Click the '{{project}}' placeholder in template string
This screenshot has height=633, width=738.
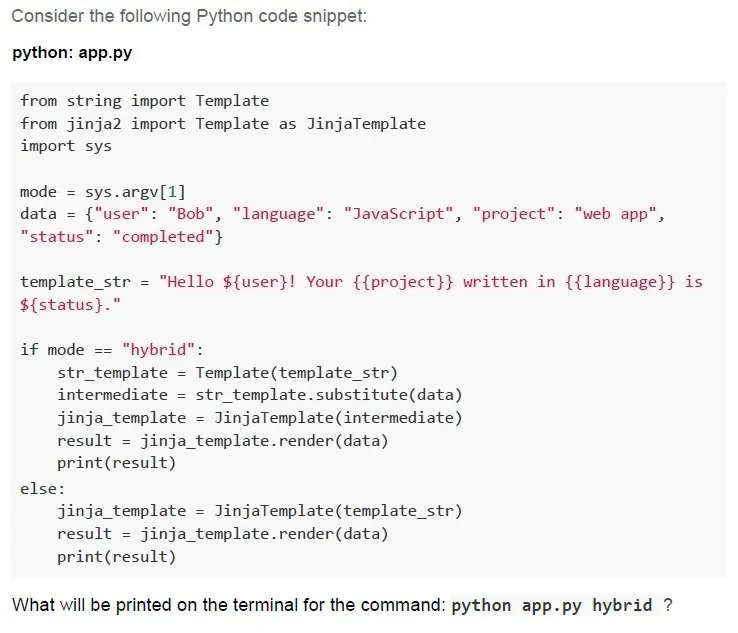click(x=403, y=282)
